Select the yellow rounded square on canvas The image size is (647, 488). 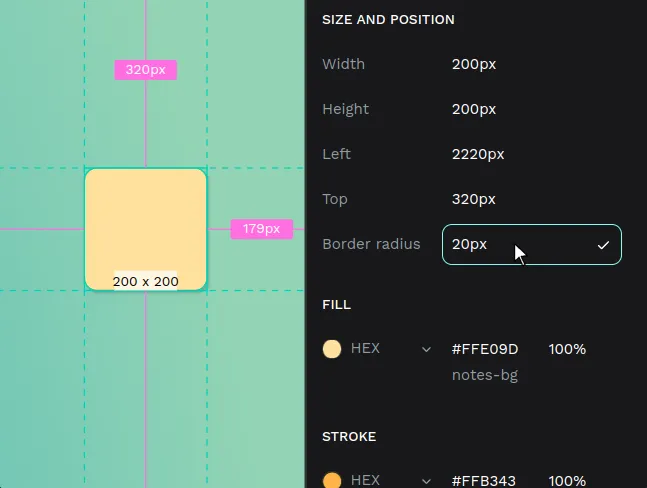pos(146,220)
